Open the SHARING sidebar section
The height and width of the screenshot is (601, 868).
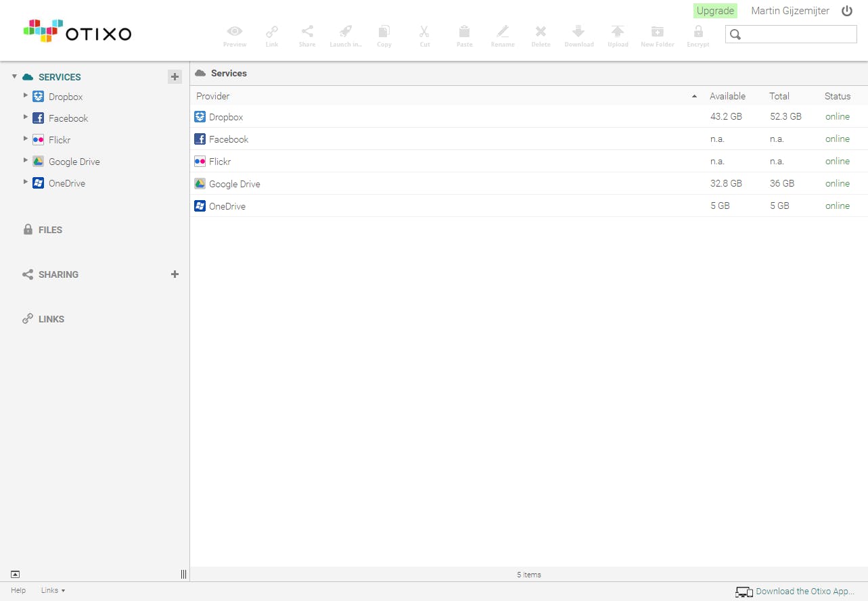coord(58,274)
